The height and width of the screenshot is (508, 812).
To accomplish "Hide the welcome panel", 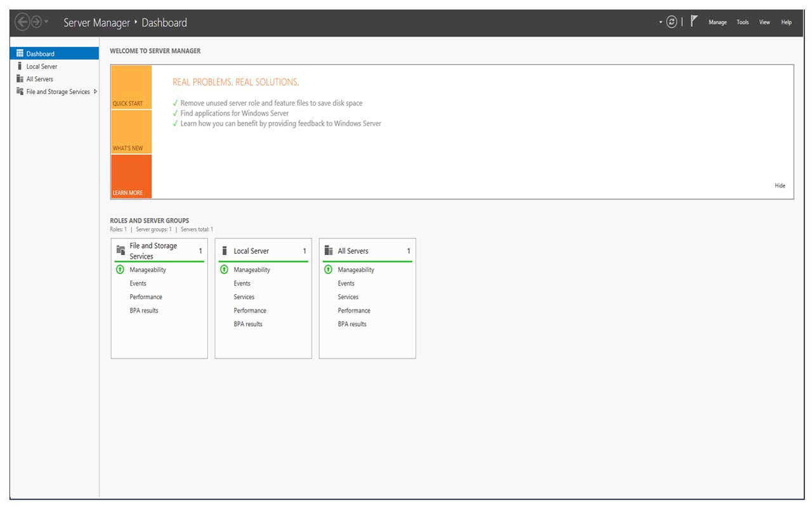I will [x=780, y=186].
